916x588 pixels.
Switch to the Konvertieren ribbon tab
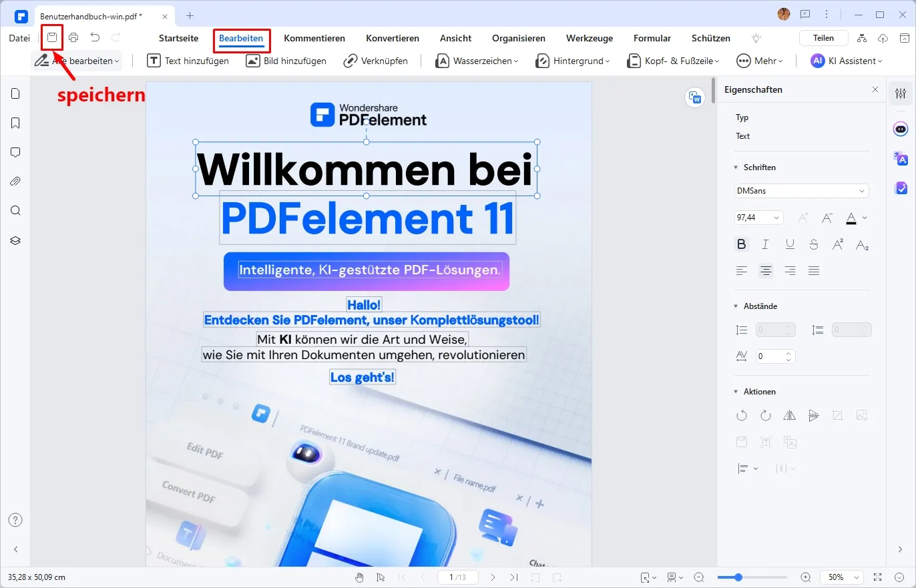(392, 38)
